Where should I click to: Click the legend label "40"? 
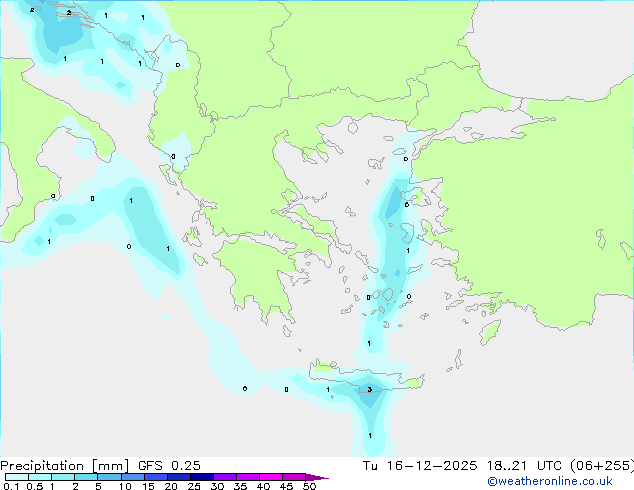[x=263, y=486]
